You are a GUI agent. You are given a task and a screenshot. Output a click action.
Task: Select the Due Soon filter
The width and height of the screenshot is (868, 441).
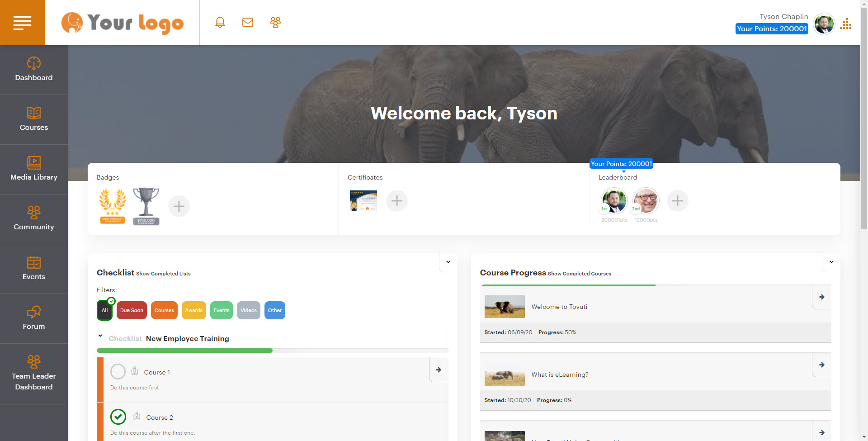[x=132, y=310]
